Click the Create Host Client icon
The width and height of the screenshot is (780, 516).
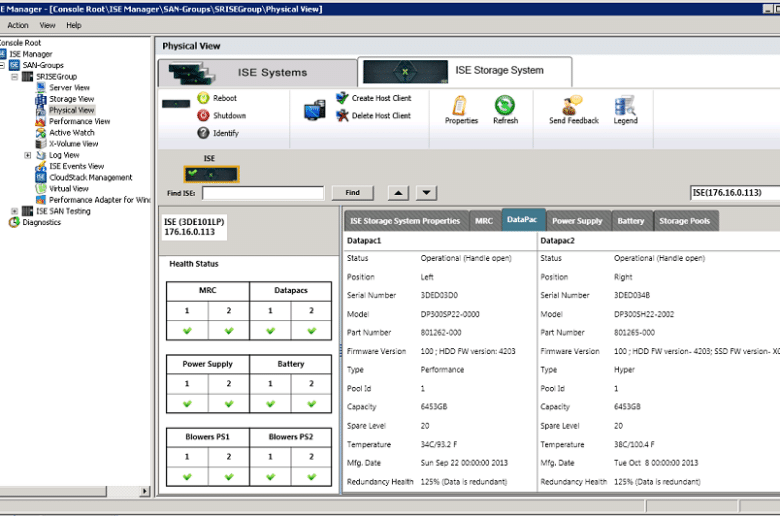(342, 98)
